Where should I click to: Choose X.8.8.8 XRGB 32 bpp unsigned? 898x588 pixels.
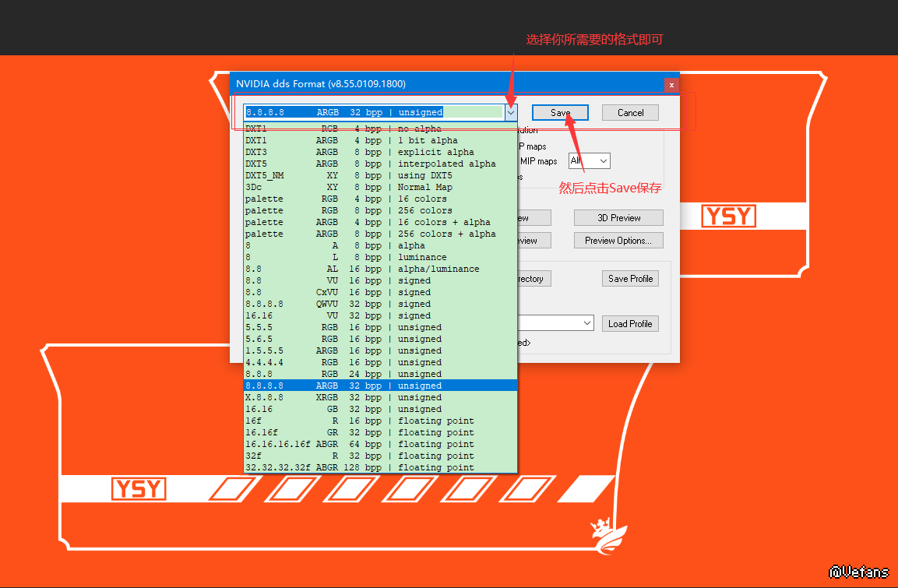click(x=381, y=397)
